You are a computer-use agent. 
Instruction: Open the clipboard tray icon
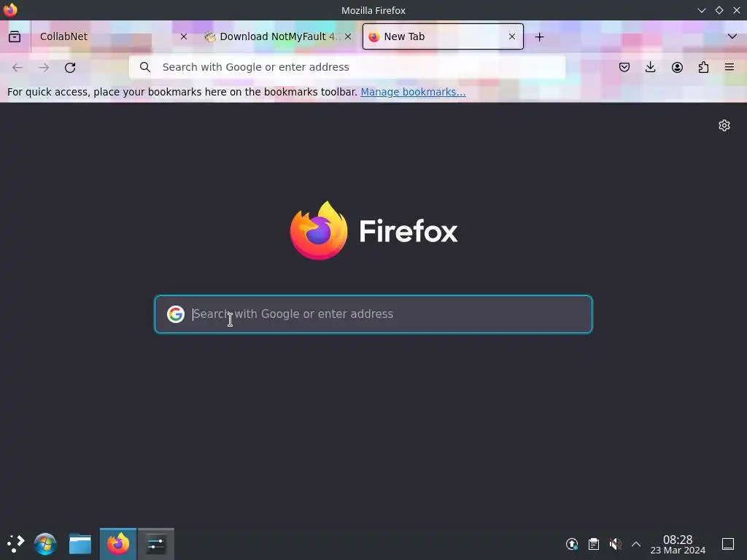[594, 544]
